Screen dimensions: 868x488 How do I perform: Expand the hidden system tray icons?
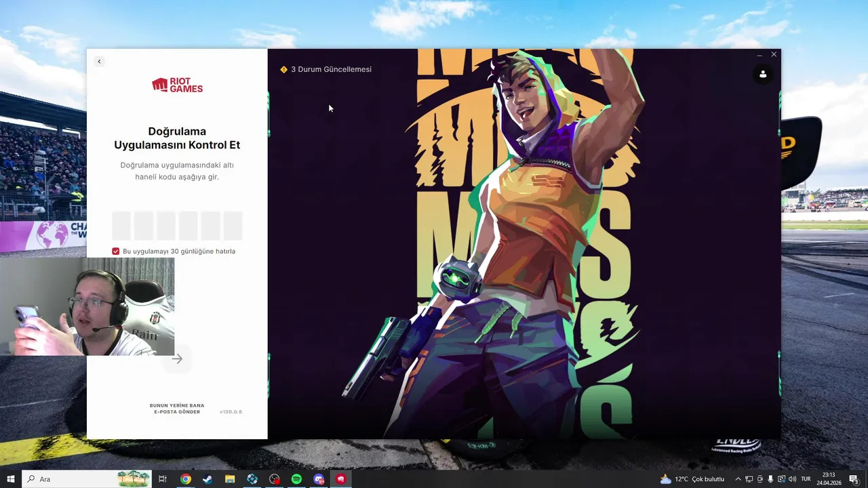coord(738,479)
